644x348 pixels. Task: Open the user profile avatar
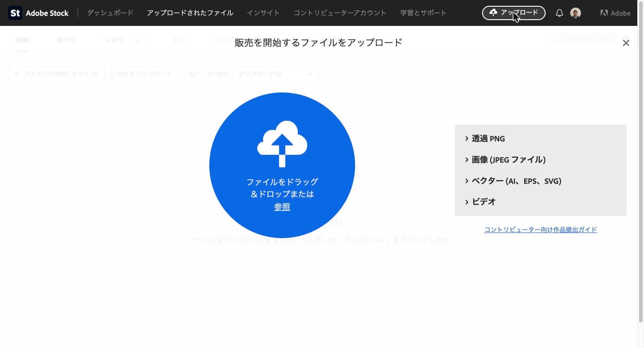point(576,13)
